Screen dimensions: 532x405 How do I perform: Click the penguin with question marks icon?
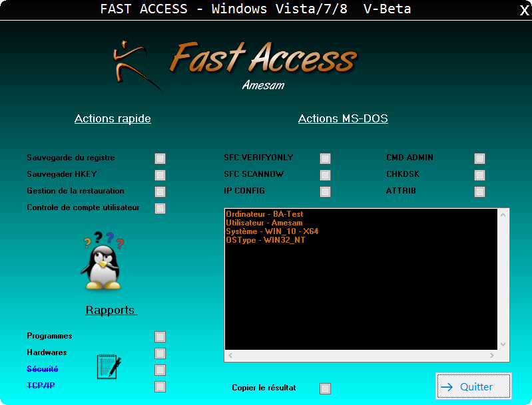102,260
